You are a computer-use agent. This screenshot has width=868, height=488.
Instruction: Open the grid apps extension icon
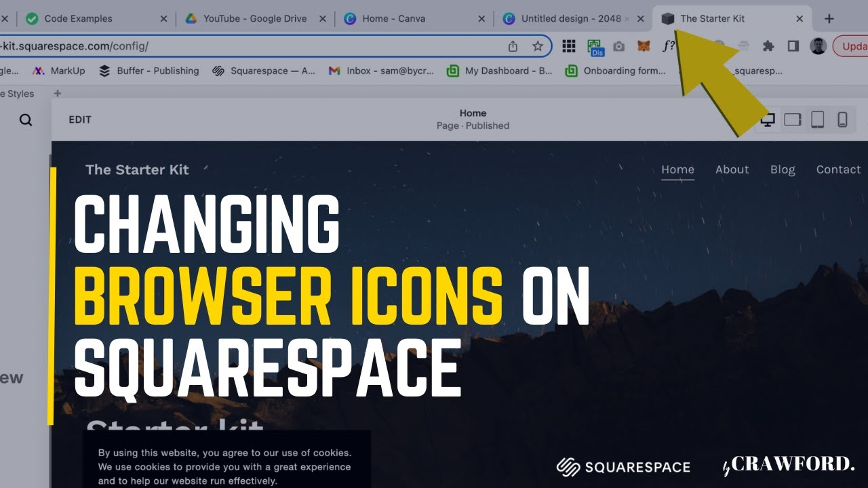[569, 46]
